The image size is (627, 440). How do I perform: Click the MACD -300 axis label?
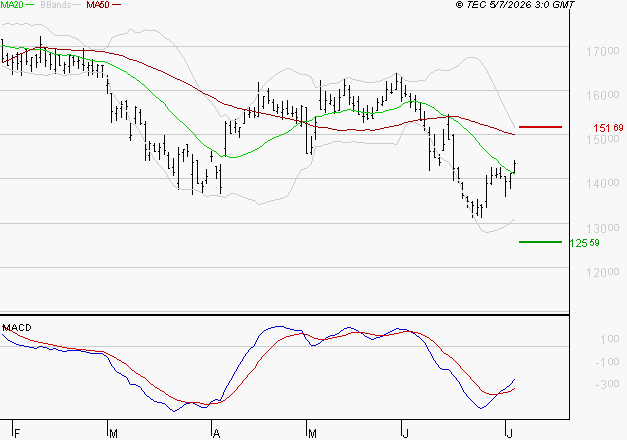[607, 384]
